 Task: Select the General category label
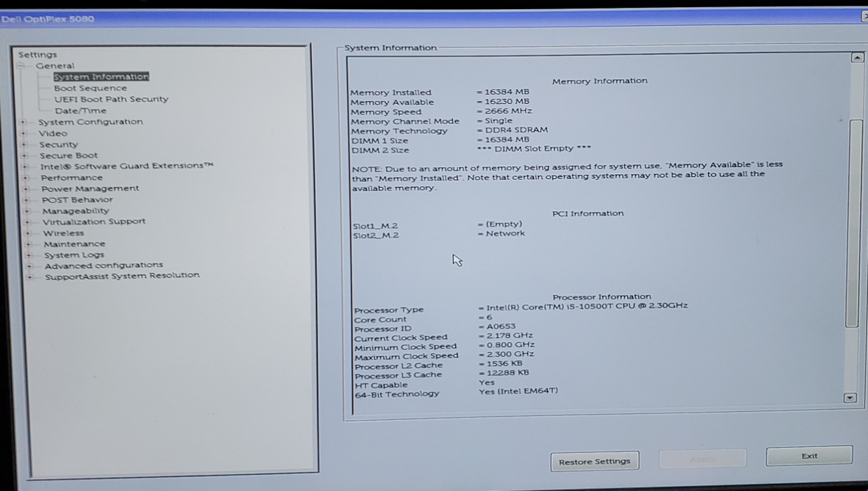click(x=55, y=66)
